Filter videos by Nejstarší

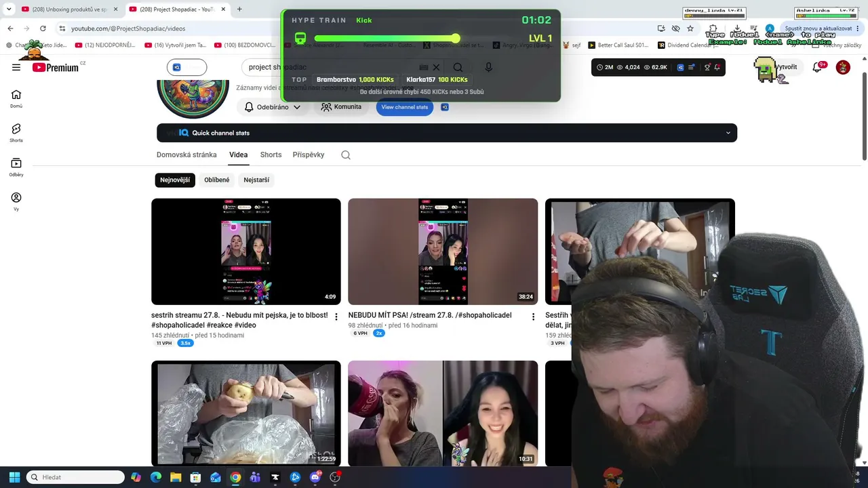pos(256,180)
